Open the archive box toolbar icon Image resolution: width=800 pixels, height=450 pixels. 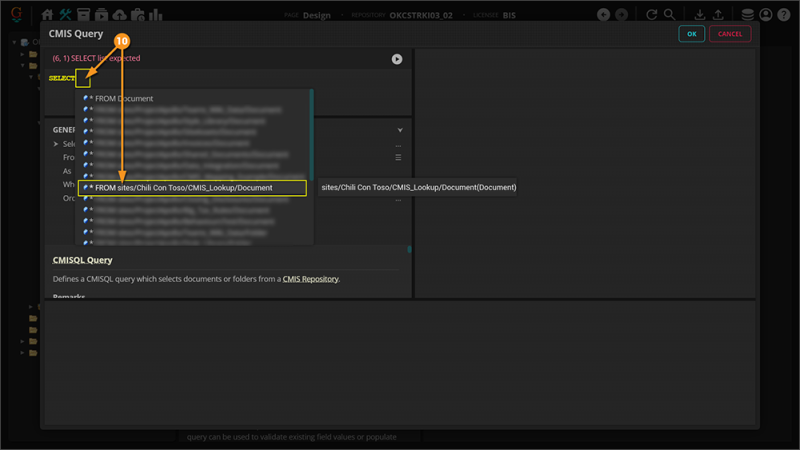click(83, 15)
